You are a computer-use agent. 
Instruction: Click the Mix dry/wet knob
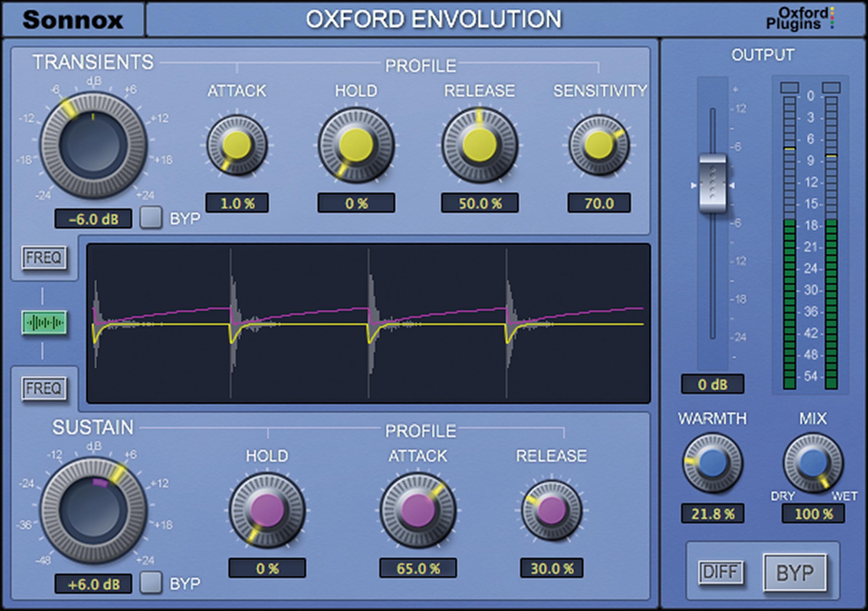[813, 463]
